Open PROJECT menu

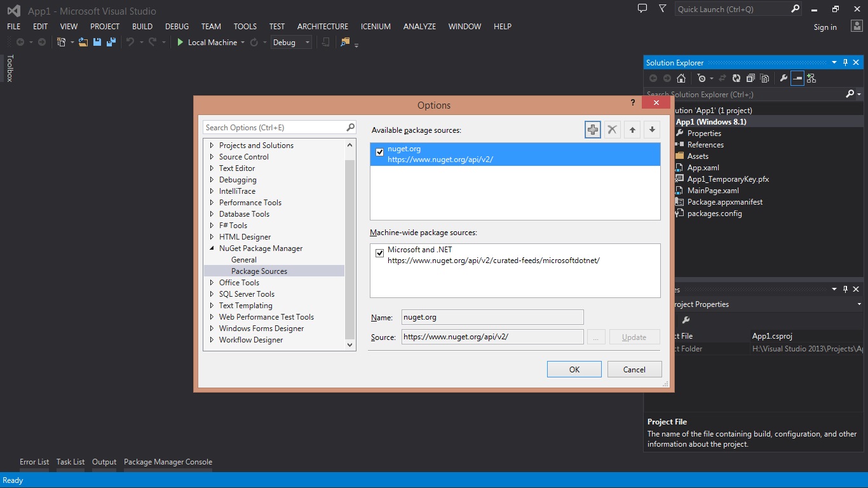click(x=105, y=26)
